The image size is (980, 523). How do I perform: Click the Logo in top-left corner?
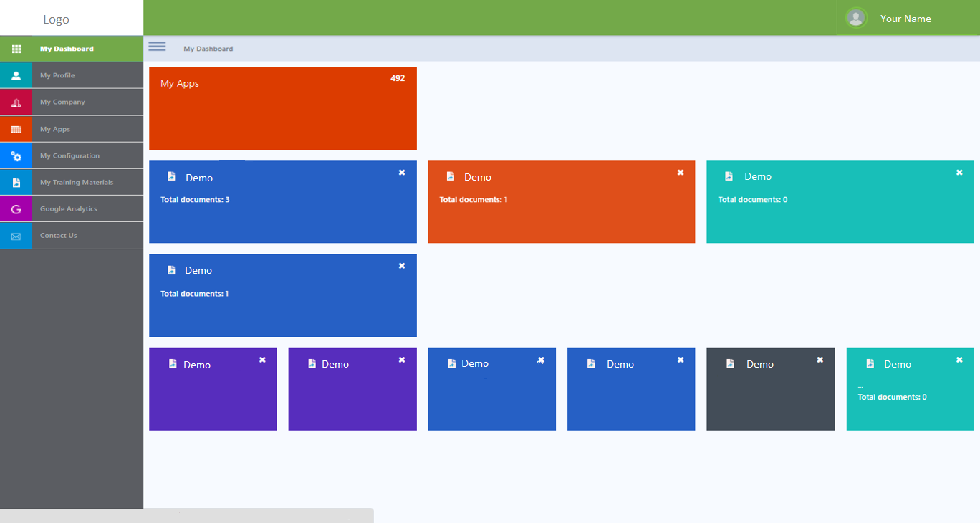57,19
